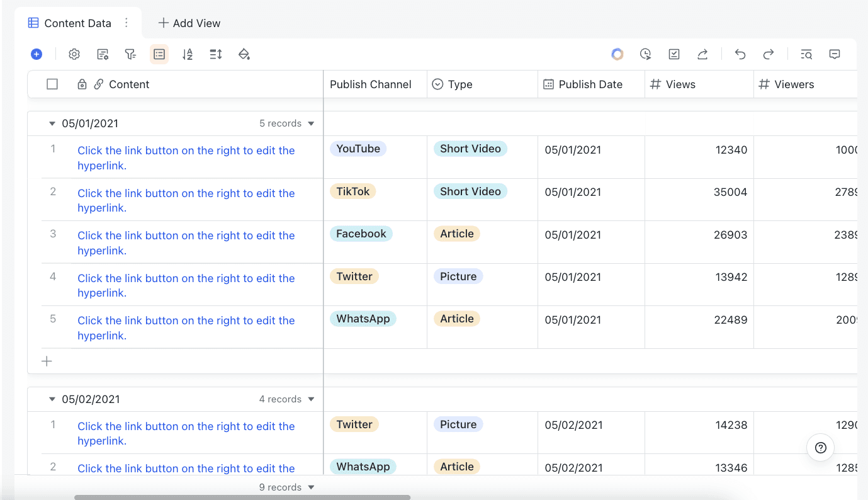
Task: Toggle the highlighted group-by icon
Action: click(x=159, y=54)
